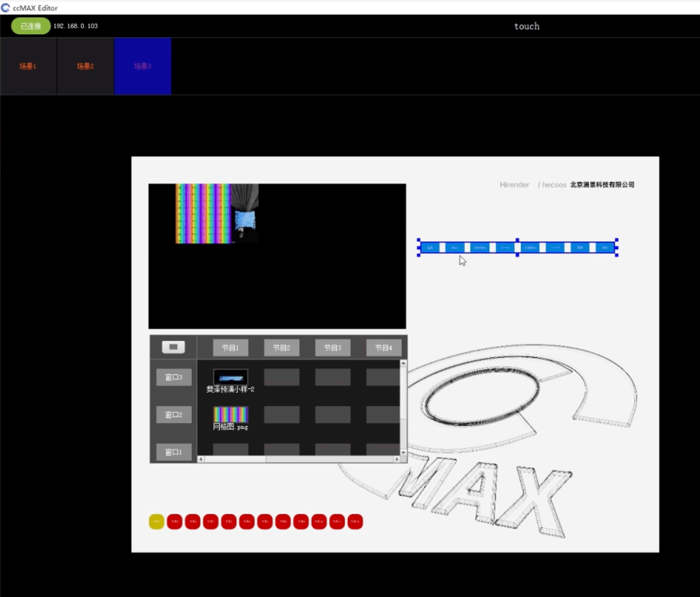Click the last red rounded button

[355, 522]
